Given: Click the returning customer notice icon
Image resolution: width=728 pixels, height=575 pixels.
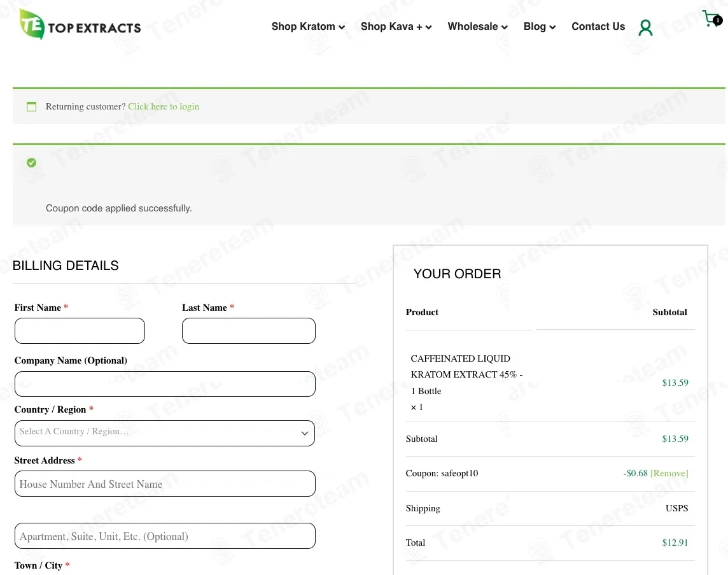Looking at the screenshot, I should [x=31, y=107].
